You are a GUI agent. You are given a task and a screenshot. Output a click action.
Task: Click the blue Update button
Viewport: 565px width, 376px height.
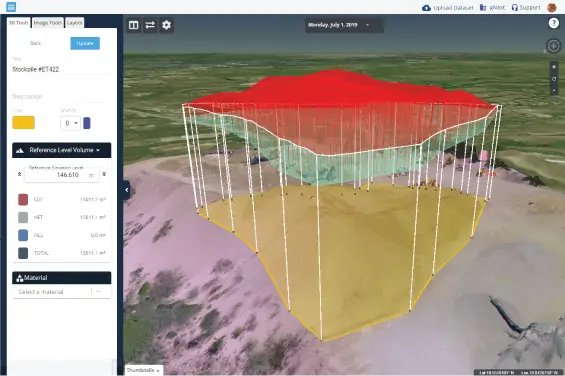pos(85,43)
